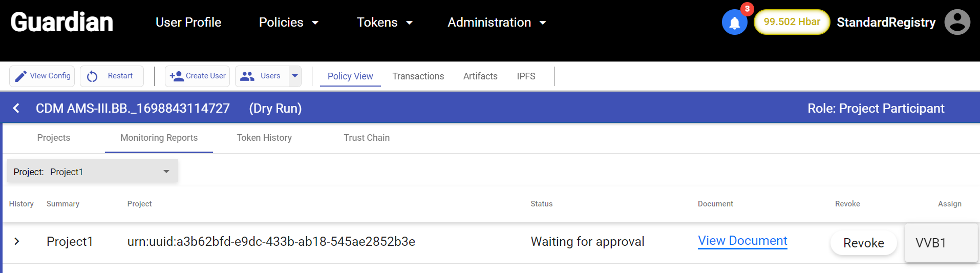
Task: Open the Administration menu
Action: click(497, 23)
